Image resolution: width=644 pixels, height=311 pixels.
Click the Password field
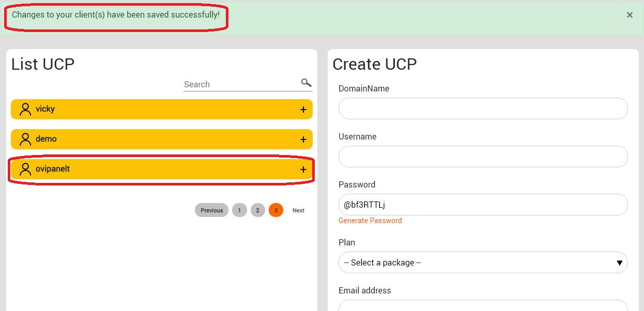point(483,205)
